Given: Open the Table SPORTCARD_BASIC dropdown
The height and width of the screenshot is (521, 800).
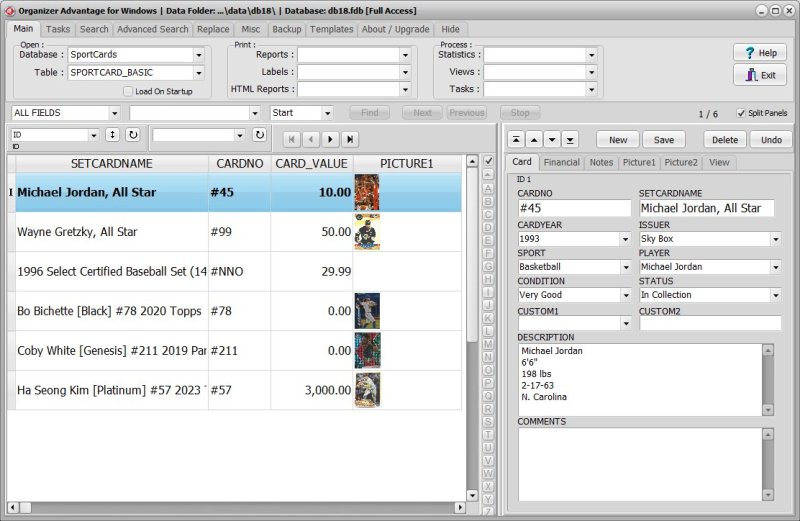Looking at the screenshot, I should [198, 73].
